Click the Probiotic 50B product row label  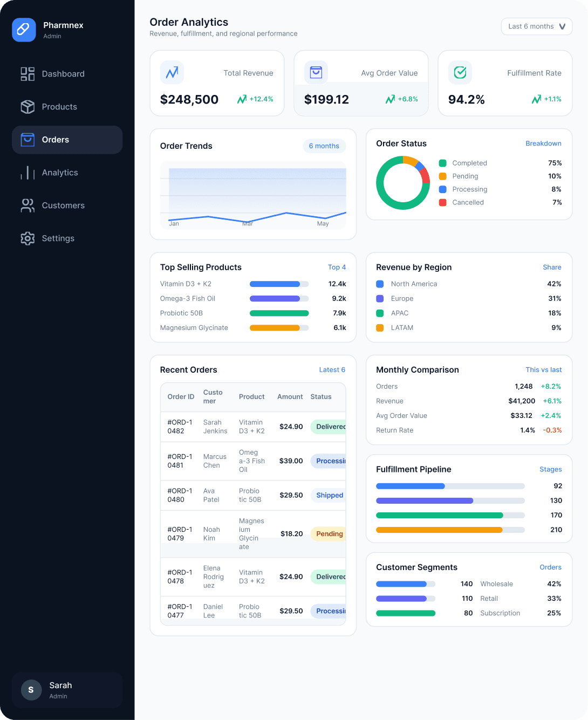coord(181,313)
